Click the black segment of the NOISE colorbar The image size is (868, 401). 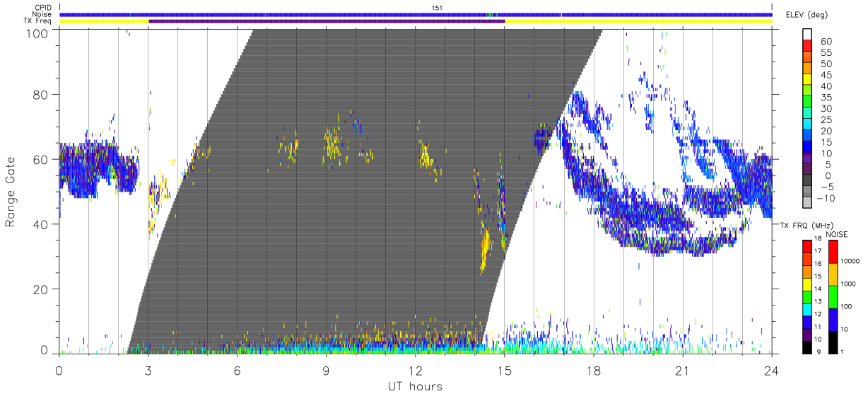pyautogui.click(x=833, y=341)
